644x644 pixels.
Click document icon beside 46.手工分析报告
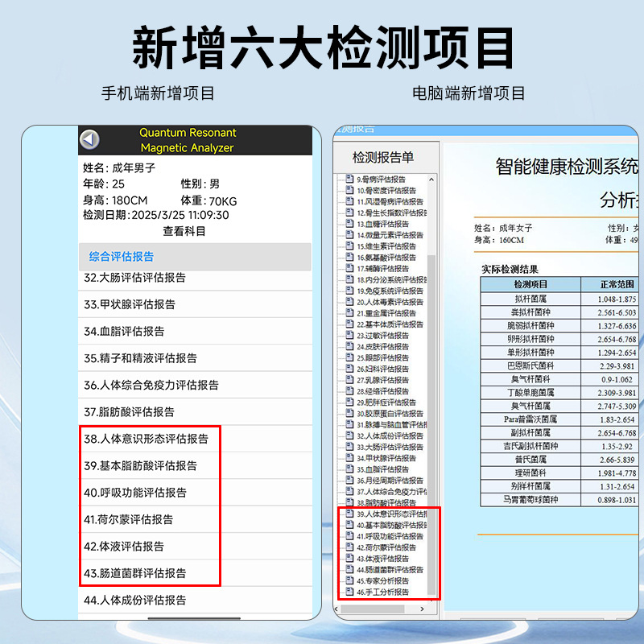[349, 592]
